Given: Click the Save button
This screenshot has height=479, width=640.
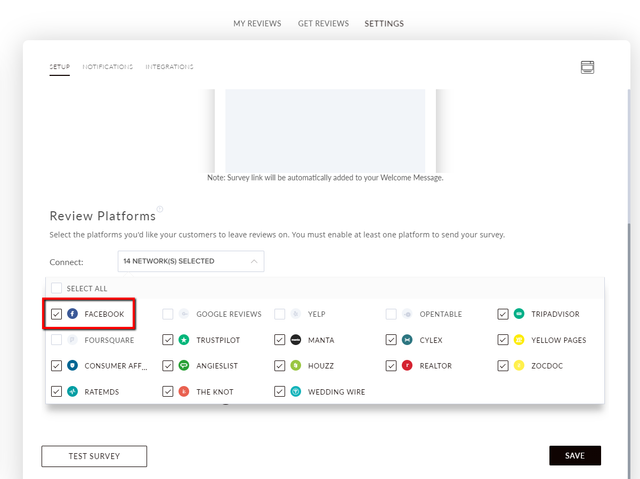Looking at the screenshot, I should (575, 455).
